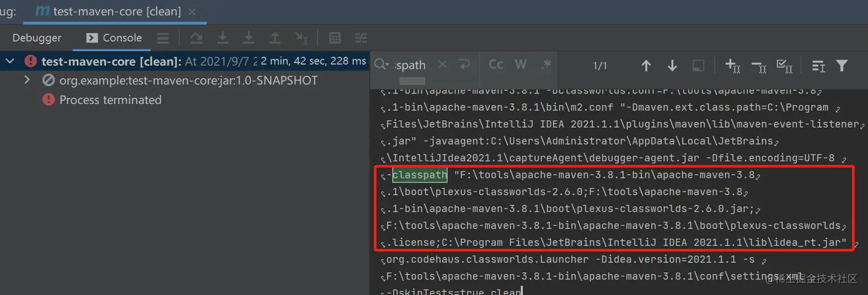Image resolution: width=868 pixels, height=295 pixels.
Task: Select the Process terminated row
Action: pyautogui.click(x=184, y=100)
